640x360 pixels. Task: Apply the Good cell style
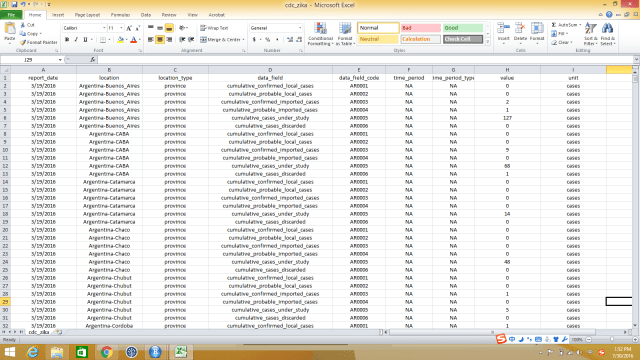point(463,28)
